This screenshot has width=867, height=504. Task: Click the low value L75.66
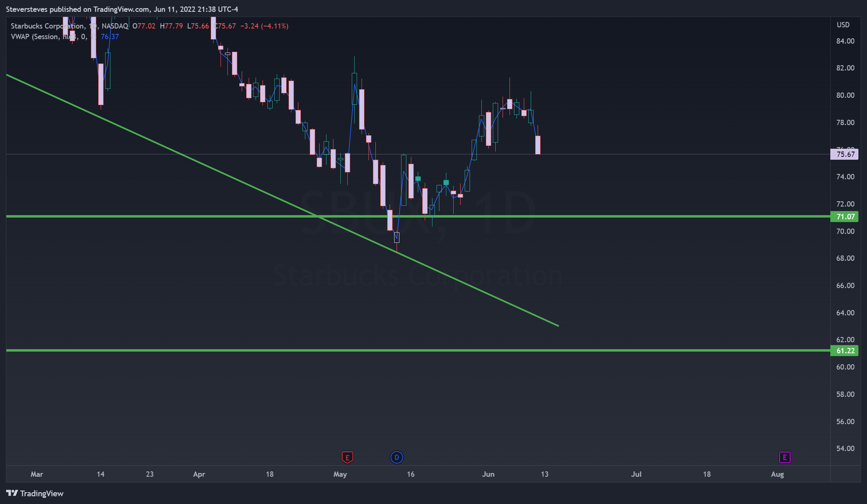198,26
